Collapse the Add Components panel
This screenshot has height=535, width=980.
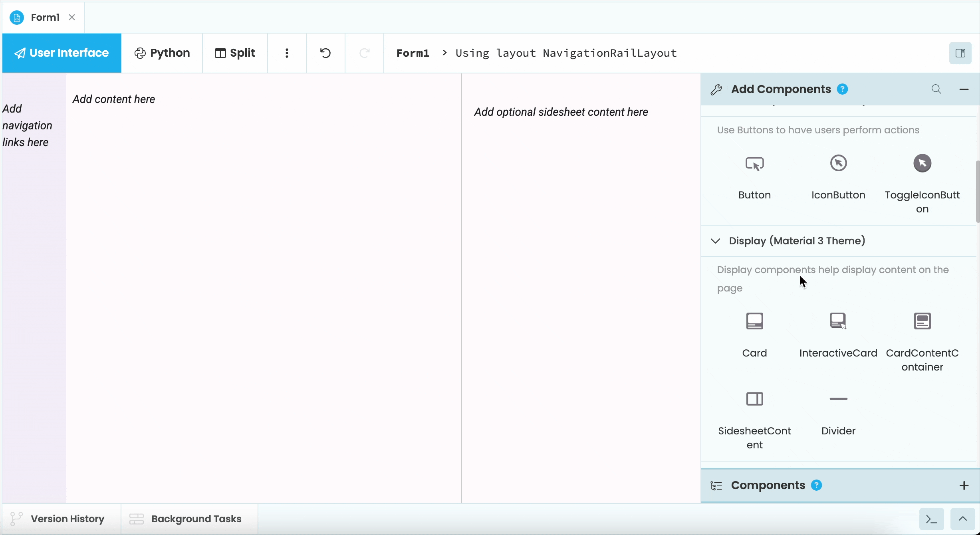[x=964, y=89]
